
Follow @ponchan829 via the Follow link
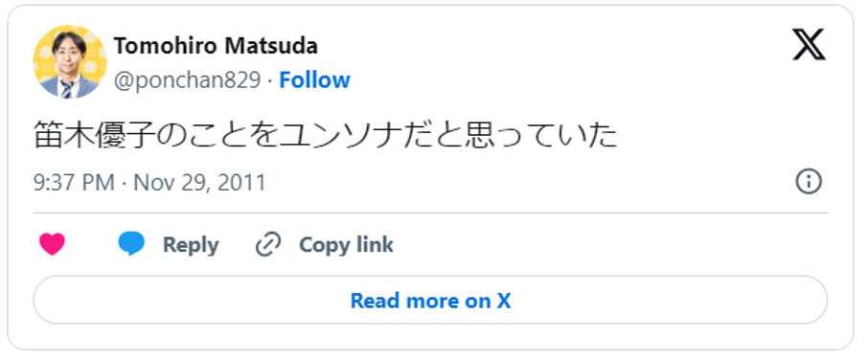click(314, 80)
